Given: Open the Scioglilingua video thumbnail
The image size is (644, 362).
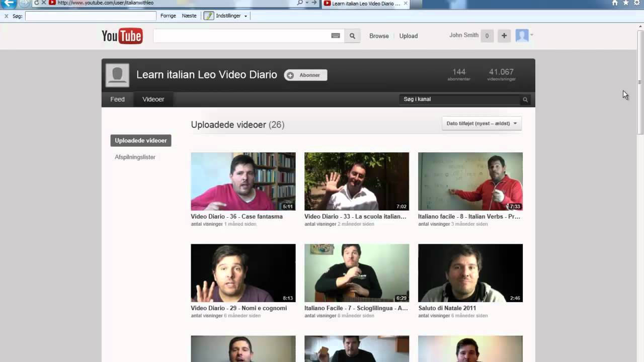Looking at the screenshot, I should (x=357, y=273).
